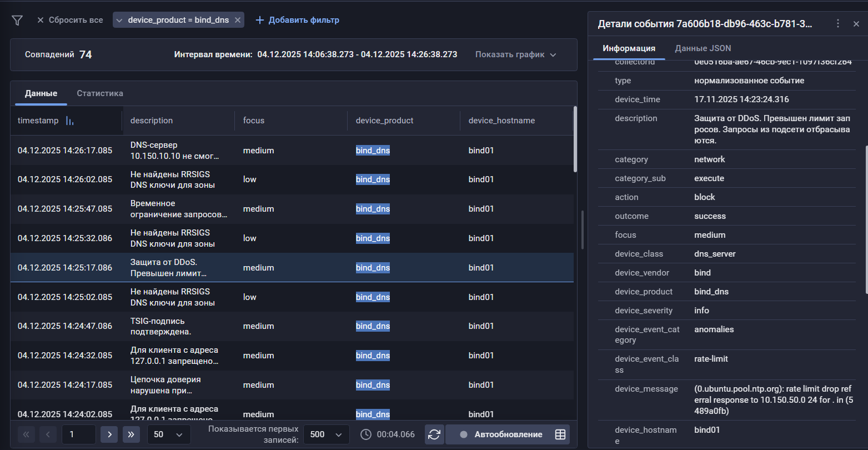The image size is (868, 450).
Task: Open the 50 rows per page dropdown
Action: [x=168, y=434]
